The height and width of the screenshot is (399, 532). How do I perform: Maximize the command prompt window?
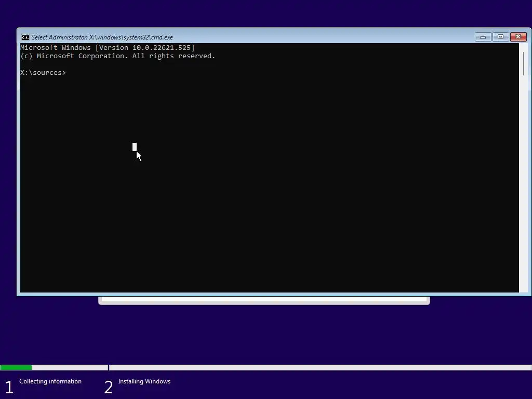coord(500,37)
